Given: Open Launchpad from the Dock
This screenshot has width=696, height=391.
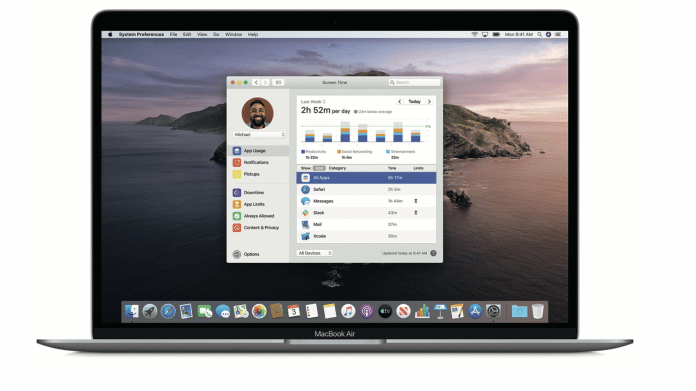Looking at the screenshot, I should pos(150,312).
